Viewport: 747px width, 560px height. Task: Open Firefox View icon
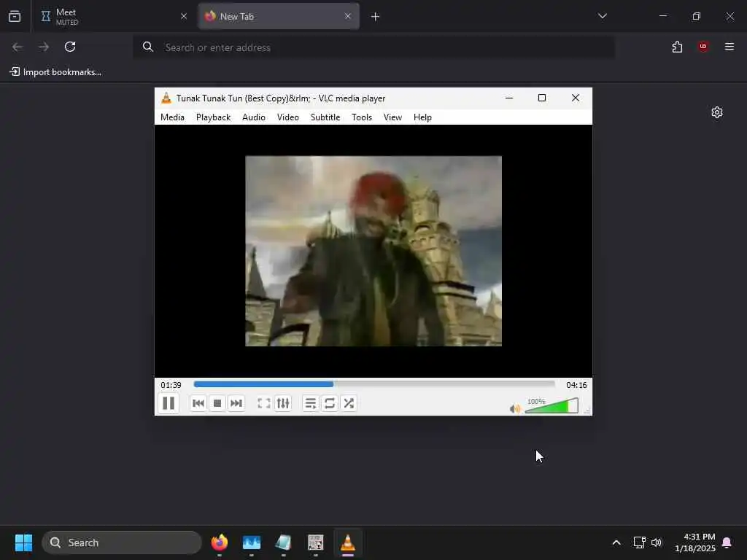(15, 16)
